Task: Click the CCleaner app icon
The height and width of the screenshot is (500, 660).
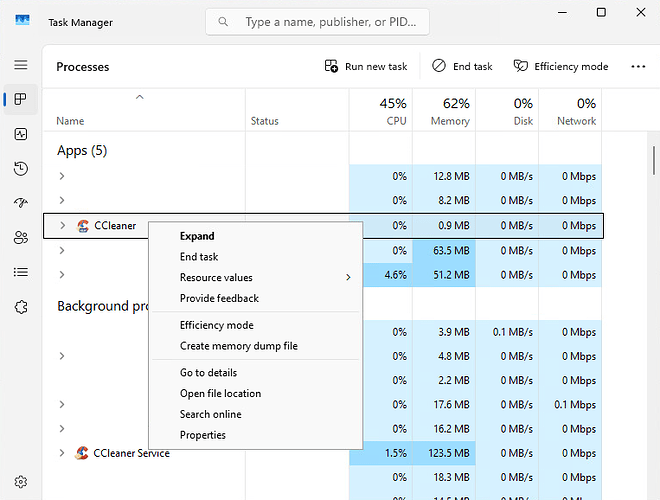Action: tap(83, 226)
